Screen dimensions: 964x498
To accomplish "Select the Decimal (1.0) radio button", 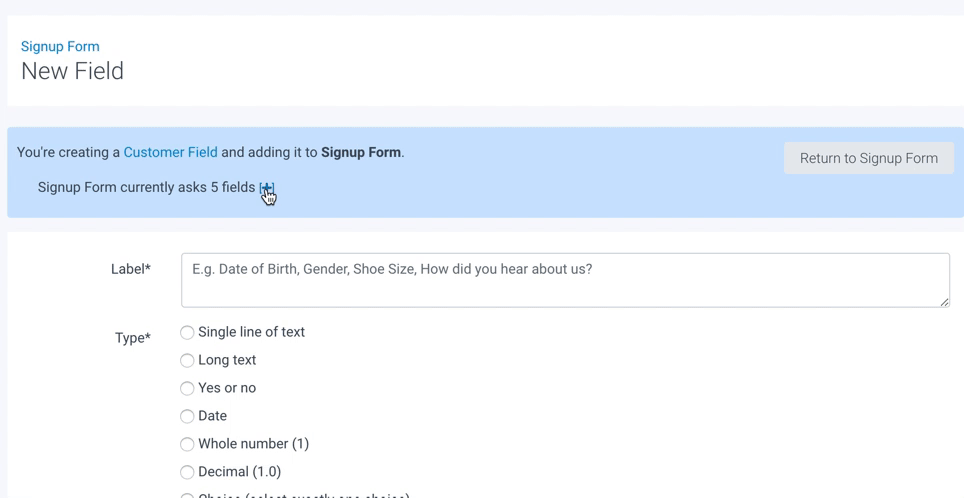I will [x=187, y=472].
